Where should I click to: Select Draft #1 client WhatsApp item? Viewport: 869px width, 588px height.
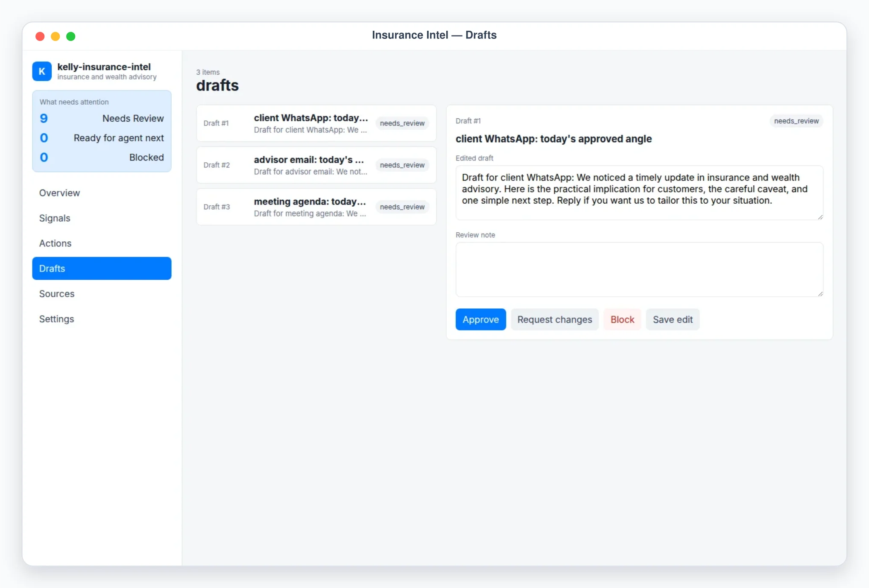click(x=316, y=123)
